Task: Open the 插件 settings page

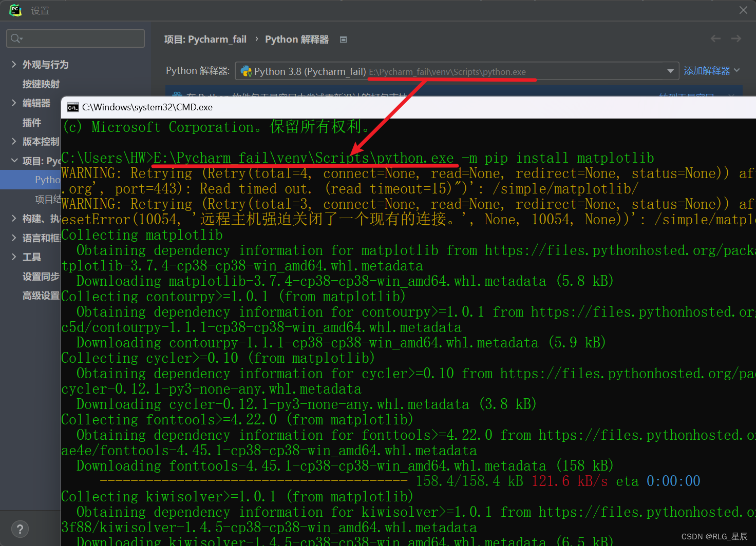Action: [32, 122]
